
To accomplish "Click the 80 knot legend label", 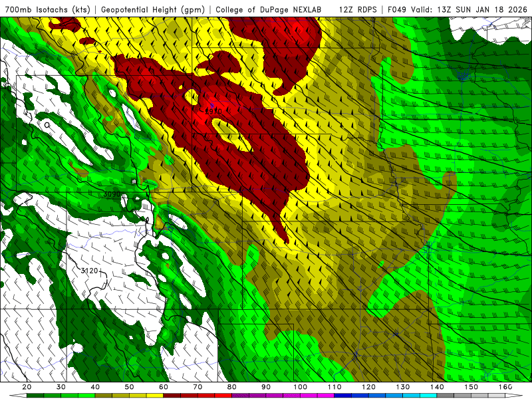I will 231,387.
